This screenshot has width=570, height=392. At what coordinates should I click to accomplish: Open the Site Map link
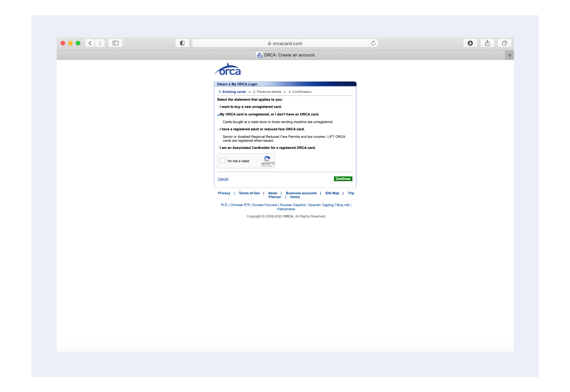point(332,193)
